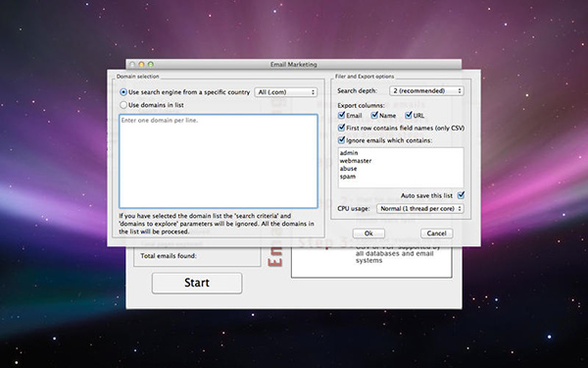
Task: Click the domain list text area
Action: click(219, 161)
